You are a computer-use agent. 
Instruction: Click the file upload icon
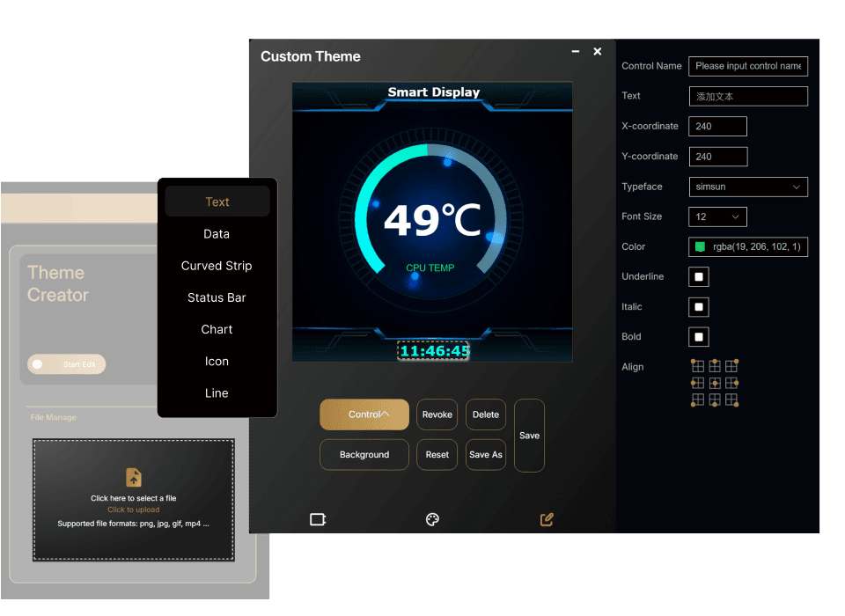click(x=134, y=477)
